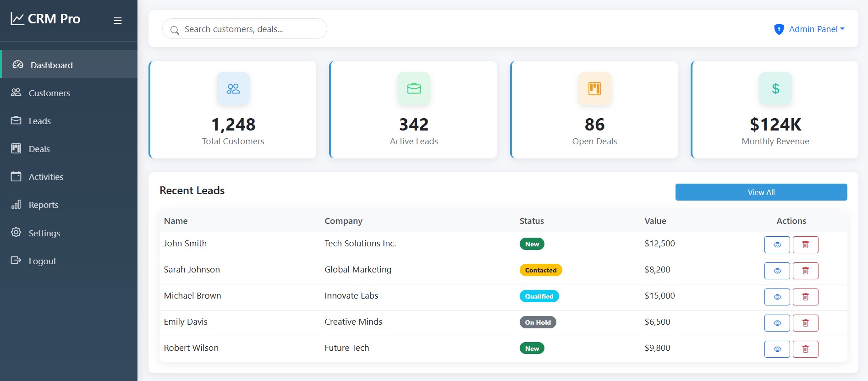Delete the Michael Brown lead

point(805,297)
